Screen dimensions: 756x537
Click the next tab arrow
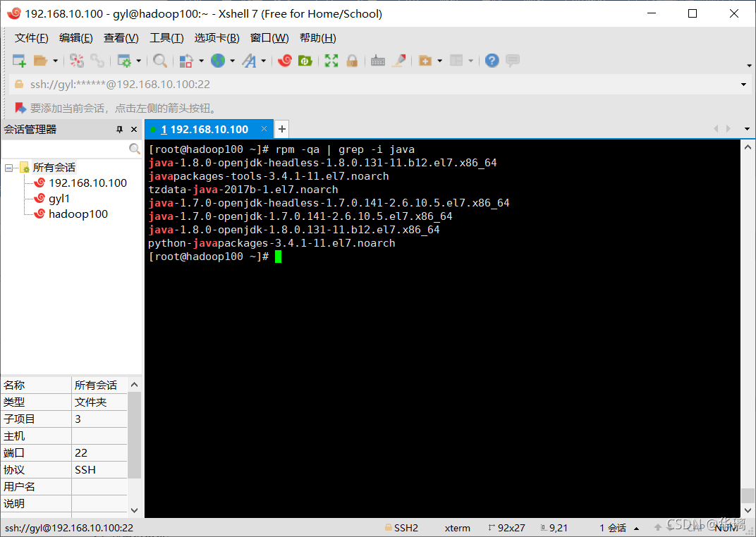click(728, 128)
